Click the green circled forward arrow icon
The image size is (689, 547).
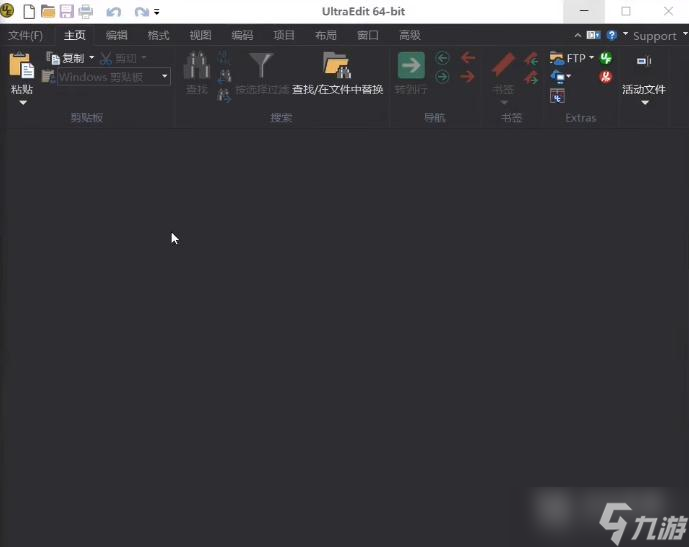442,77
